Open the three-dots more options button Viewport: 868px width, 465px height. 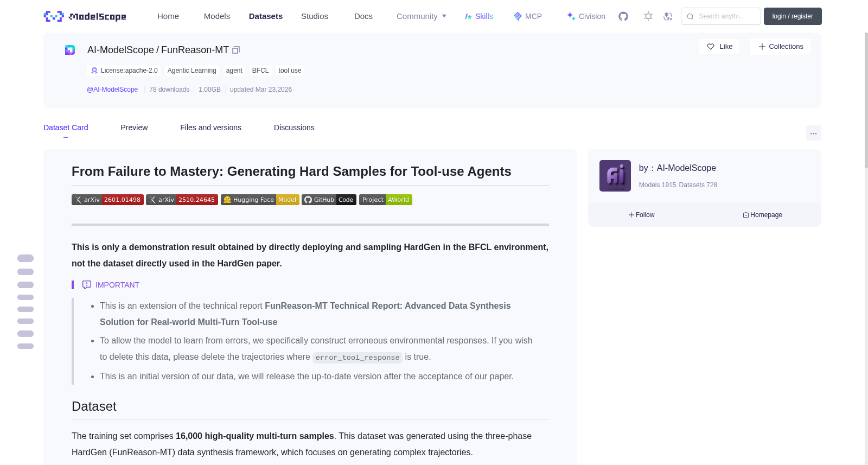click(x=814, y=133)
